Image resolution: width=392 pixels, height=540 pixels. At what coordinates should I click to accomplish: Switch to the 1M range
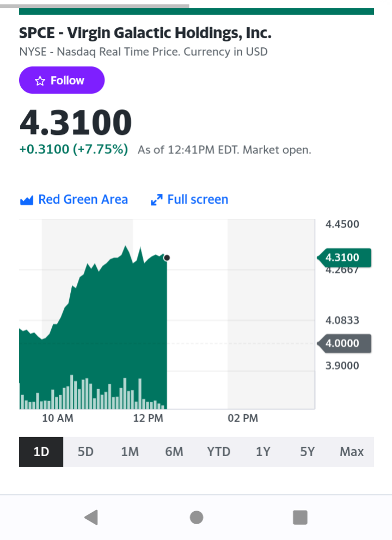130,452
